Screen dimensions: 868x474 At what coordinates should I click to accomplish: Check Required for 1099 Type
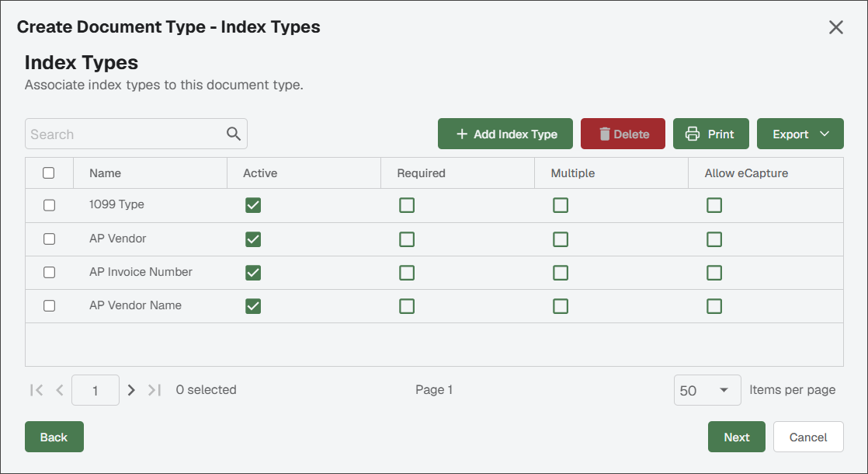pos(407,205)
